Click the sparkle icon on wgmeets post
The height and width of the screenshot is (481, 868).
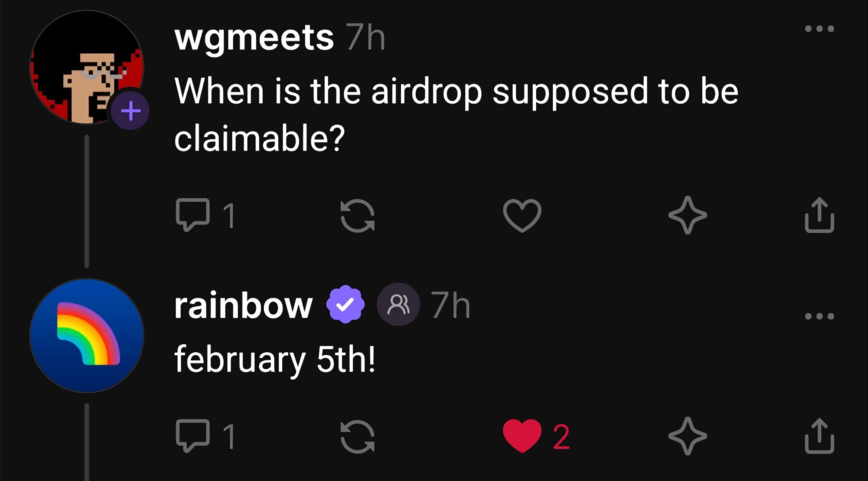click(687, 216)
